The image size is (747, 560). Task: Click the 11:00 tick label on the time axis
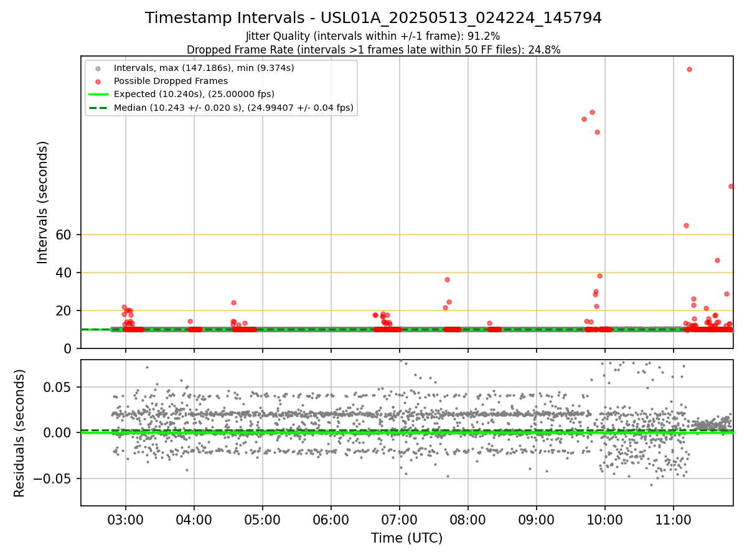click(x=674, y=519)
